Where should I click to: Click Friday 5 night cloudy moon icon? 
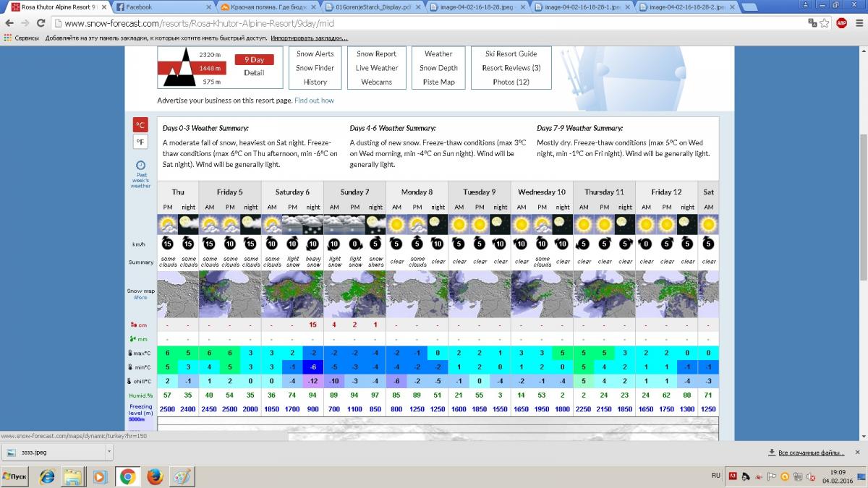250,223
